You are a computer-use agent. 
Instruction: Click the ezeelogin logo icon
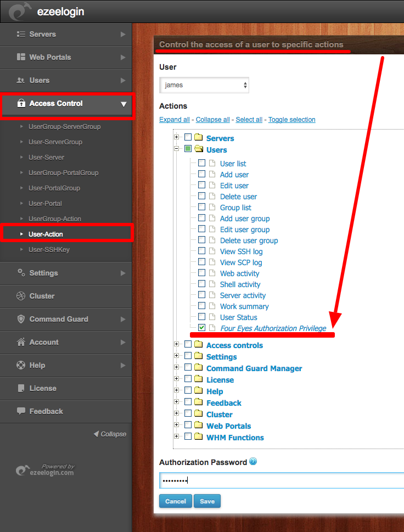click(x=20, y=12)
